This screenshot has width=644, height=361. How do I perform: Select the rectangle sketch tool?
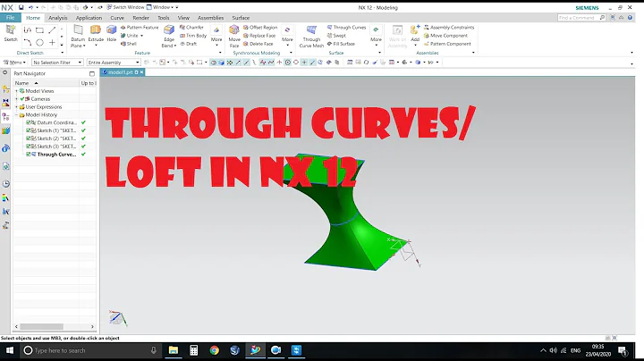pyautogui.click(x=39, y=30)
